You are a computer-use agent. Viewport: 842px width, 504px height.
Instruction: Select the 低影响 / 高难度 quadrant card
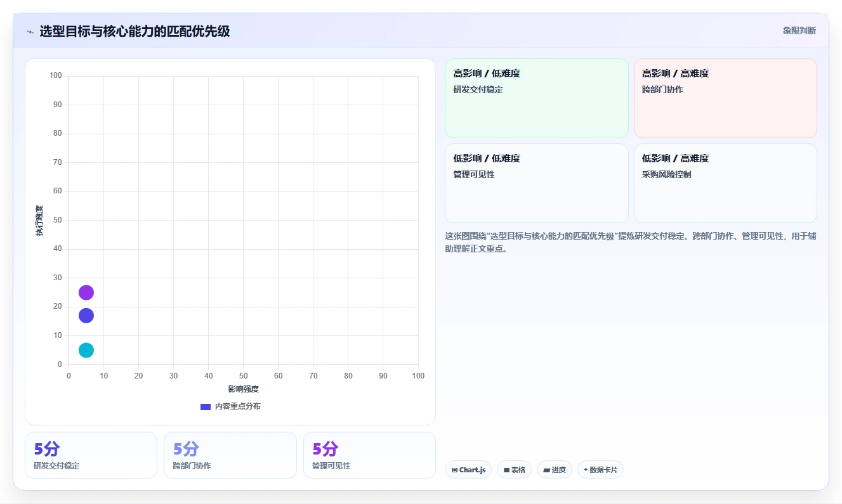(725, 183)
